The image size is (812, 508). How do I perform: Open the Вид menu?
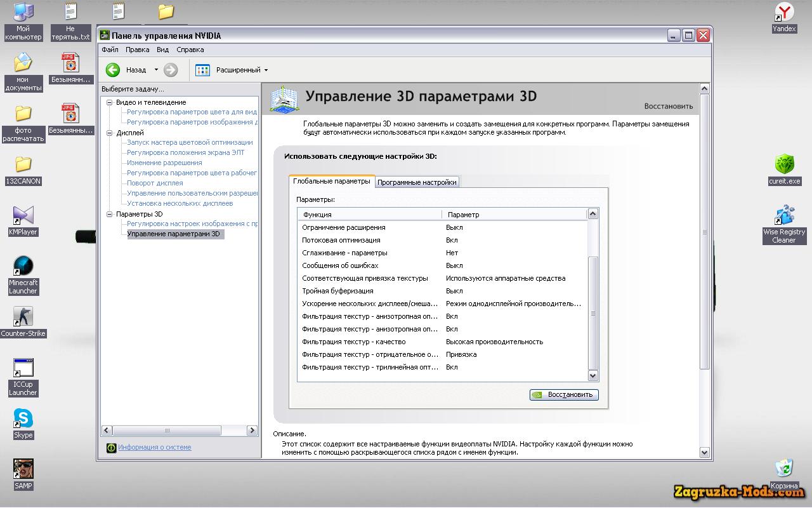163,50
